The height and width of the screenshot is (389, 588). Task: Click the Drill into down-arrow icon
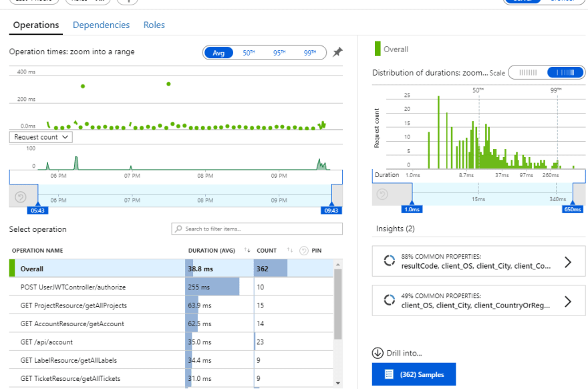coord(378,353)
